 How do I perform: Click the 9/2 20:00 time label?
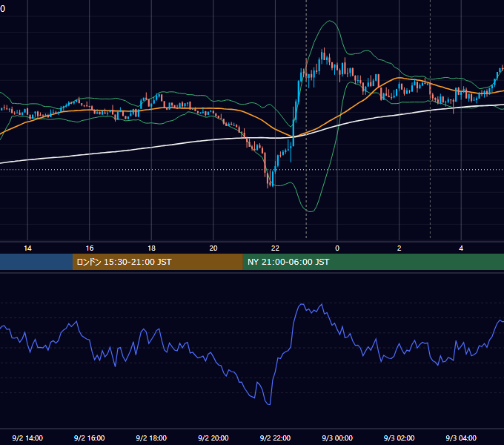click(213, 438)
